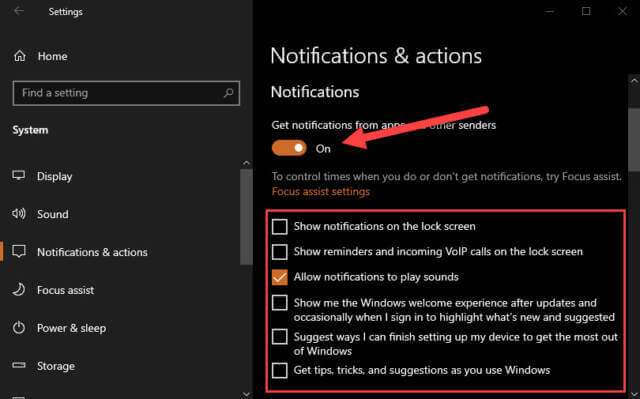Close the Settings window

click(622, 11)
